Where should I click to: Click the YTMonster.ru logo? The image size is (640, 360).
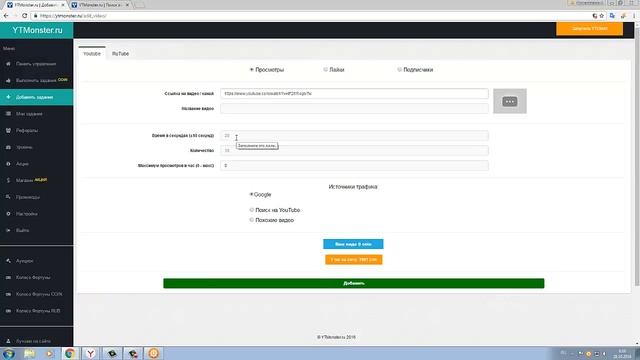37,30
